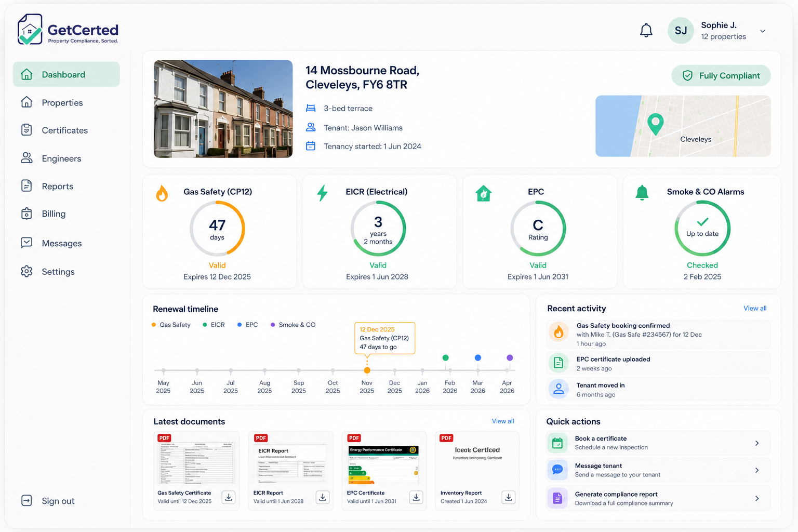Screen dimensions: 798x532
Task: Click person icon for Tenant moved in
Action: point(558,389)
